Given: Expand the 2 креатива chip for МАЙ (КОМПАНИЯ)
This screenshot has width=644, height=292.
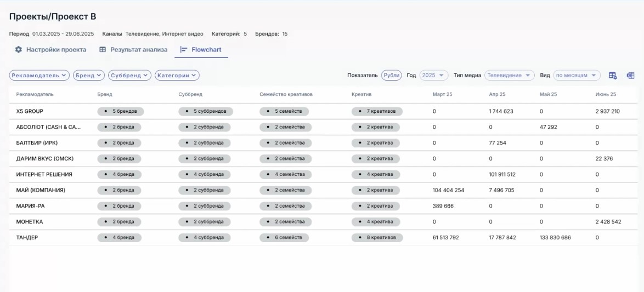Looking at the screenshot, I should coord(375,190).
